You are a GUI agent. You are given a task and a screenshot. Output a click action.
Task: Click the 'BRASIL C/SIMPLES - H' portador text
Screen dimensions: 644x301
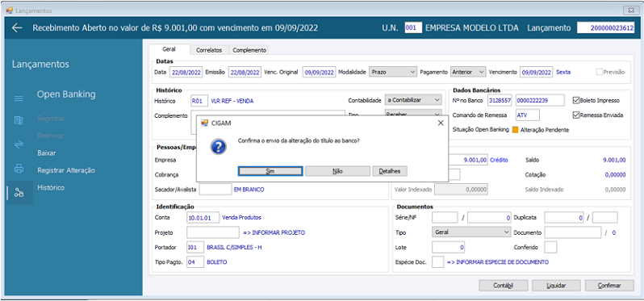tap(234, 248)
